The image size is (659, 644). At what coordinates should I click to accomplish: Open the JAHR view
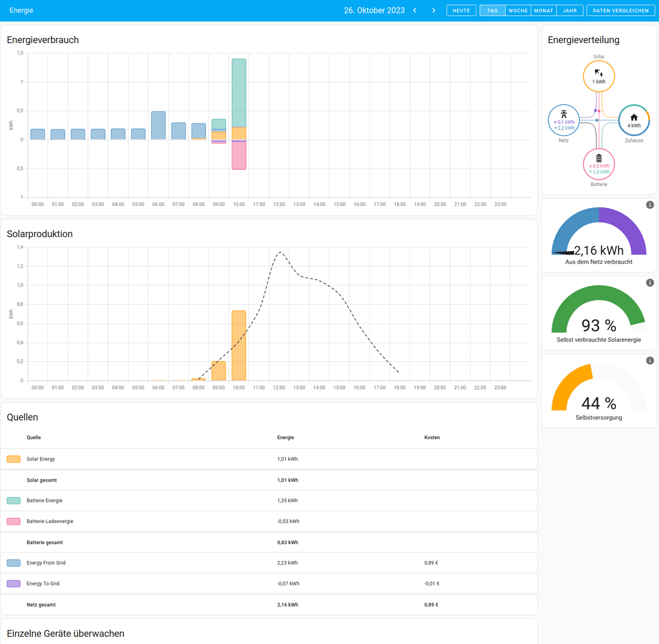[569, 10]
